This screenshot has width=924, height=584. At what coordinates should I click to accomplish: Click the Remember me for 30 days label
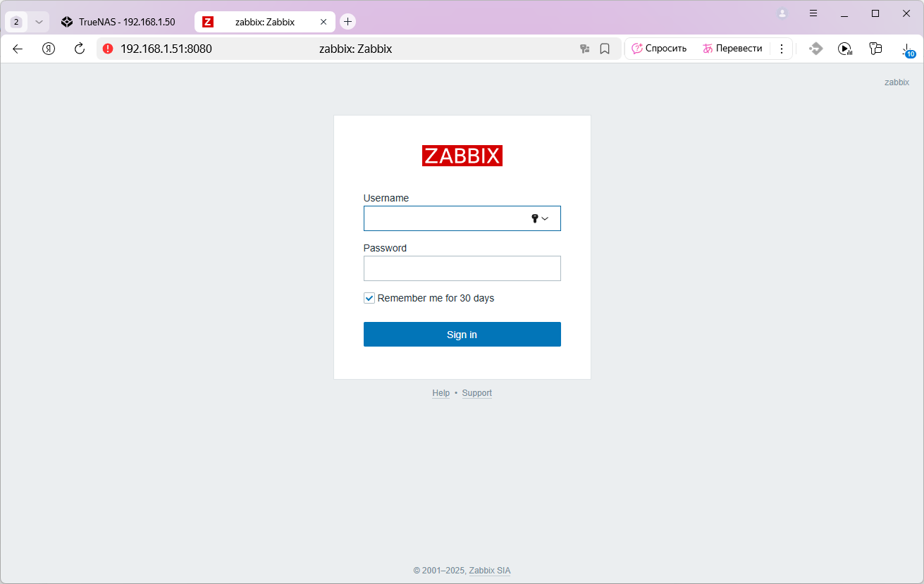436,298
